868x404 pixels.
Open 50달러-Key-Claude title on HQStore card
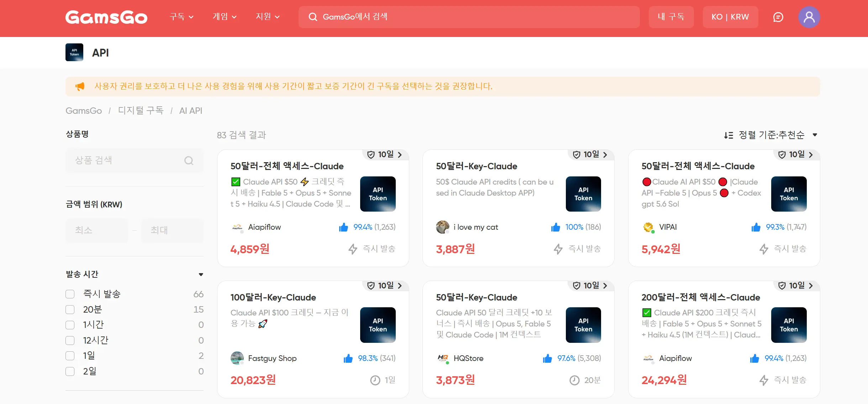pyautogui.click(x=477, y=297)
